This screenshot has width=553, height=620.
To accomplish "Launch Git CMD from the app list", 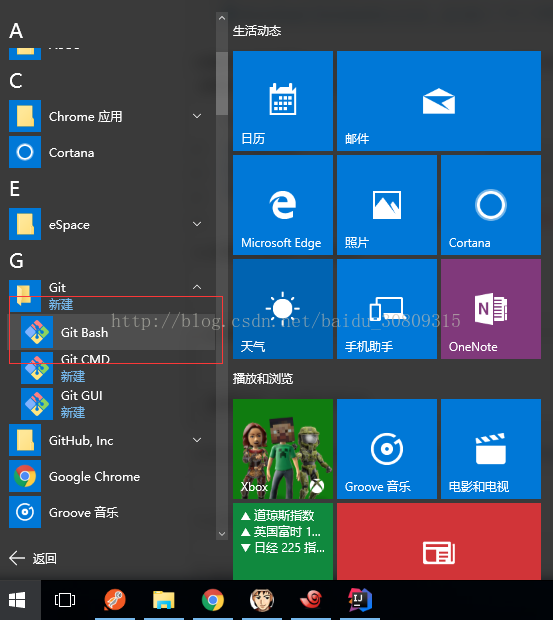I will 112,368.
